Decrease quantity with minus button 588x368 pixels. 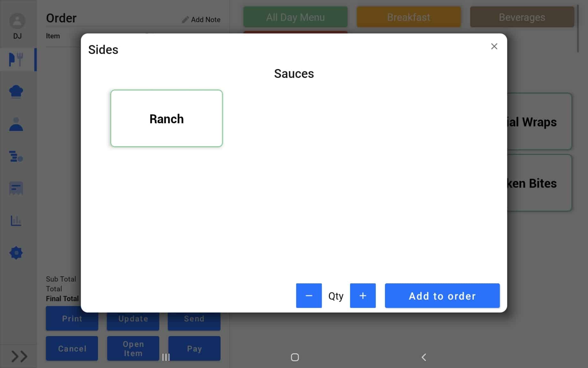point(309,295)
